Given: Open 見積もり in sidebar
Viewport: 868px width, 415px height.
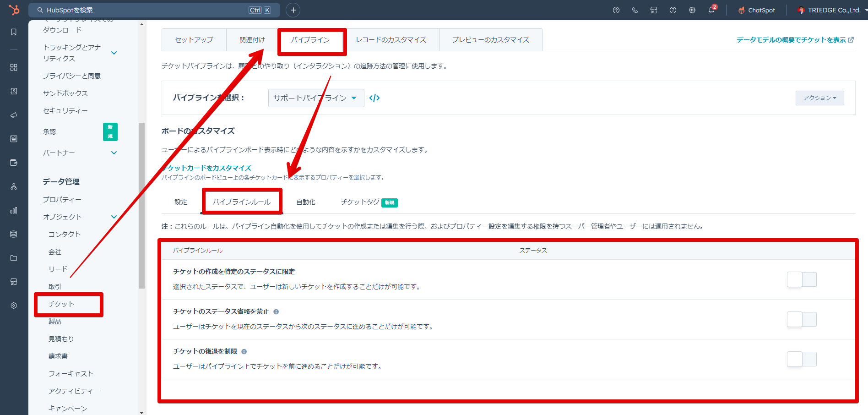Looking at the screenshot, I should [x=61, y=339].
